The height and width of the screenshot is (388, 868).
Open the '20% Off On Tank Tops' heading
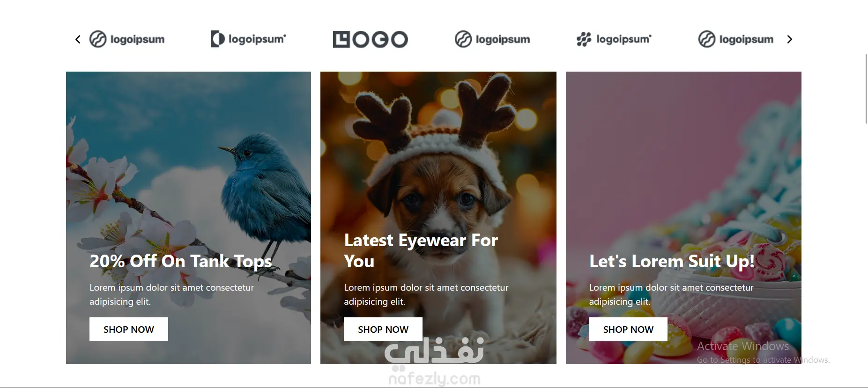click(x=181, y=261)
